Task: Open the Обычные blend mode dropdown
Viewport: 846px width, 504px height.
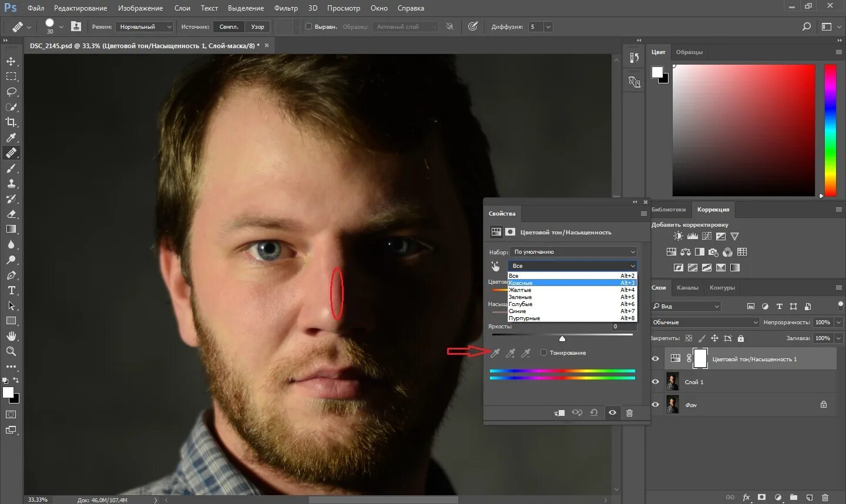Action: [x=705, y=322]
